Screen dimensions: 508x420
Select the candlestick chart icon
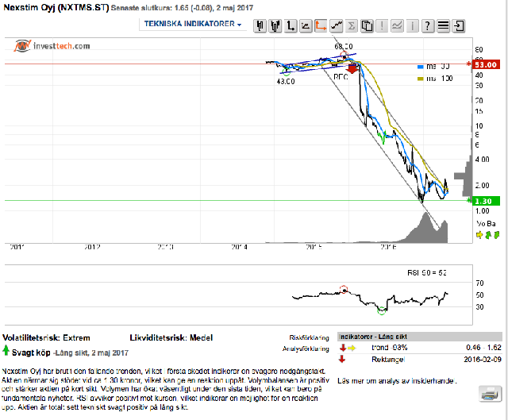pos(260,25)
